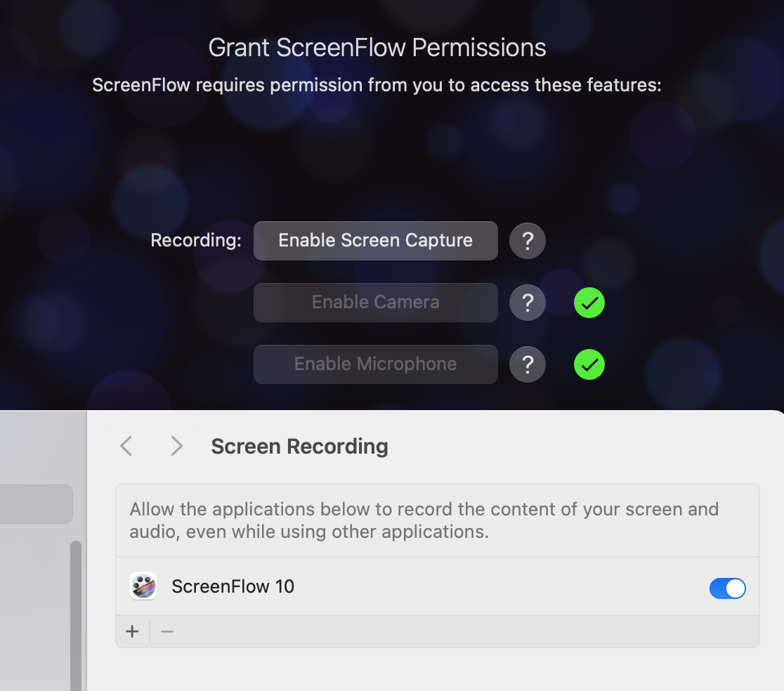The image size is (784, 691).
Task: Go forward in Screen Recording settings
Action: pos(176,446)
